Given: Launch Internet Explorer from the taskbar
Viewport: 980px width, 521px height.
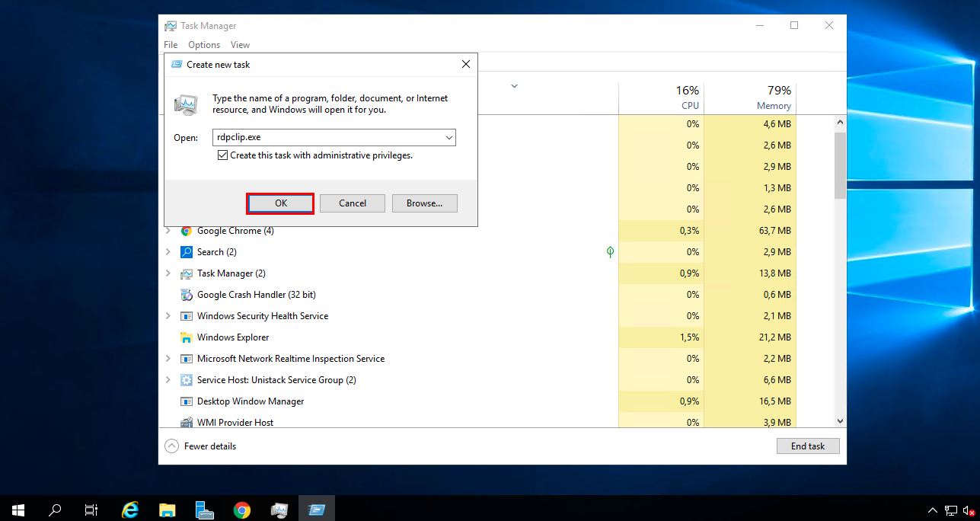Looking at the screenshot, I should click(x=131, y=510).
